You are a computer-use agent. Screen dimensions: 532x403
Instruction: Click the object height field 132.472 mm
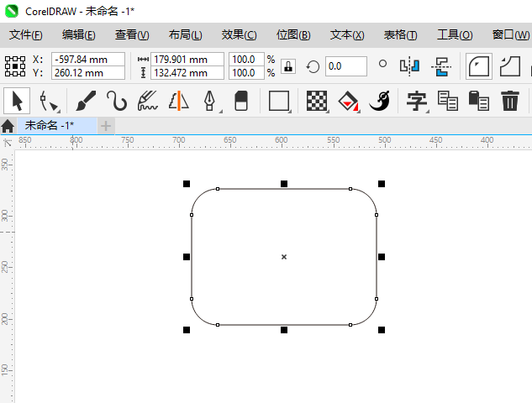click(187, 72)
